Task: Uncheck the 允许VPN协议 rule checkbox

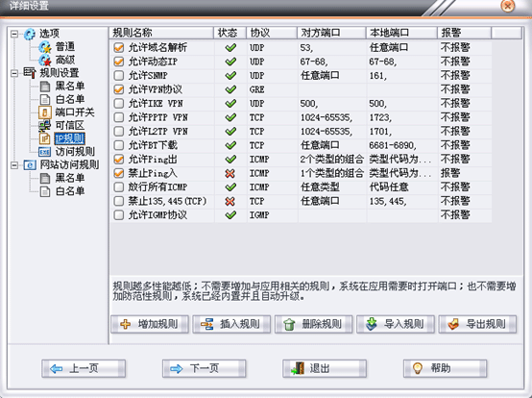Action: [119, 89]
